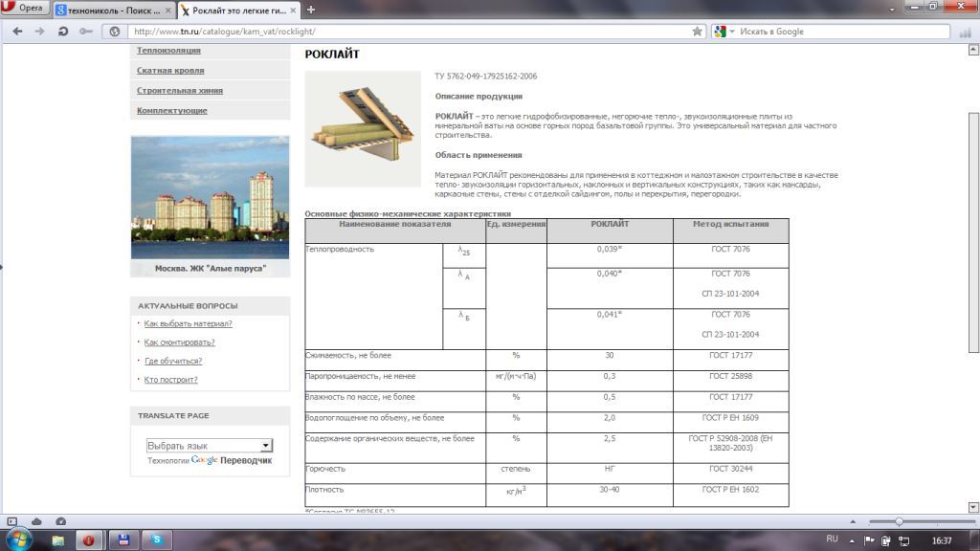Click the Роклайт product image thumbnail
Viewport: 980px width, 551px height.
[x=363, y=129]
